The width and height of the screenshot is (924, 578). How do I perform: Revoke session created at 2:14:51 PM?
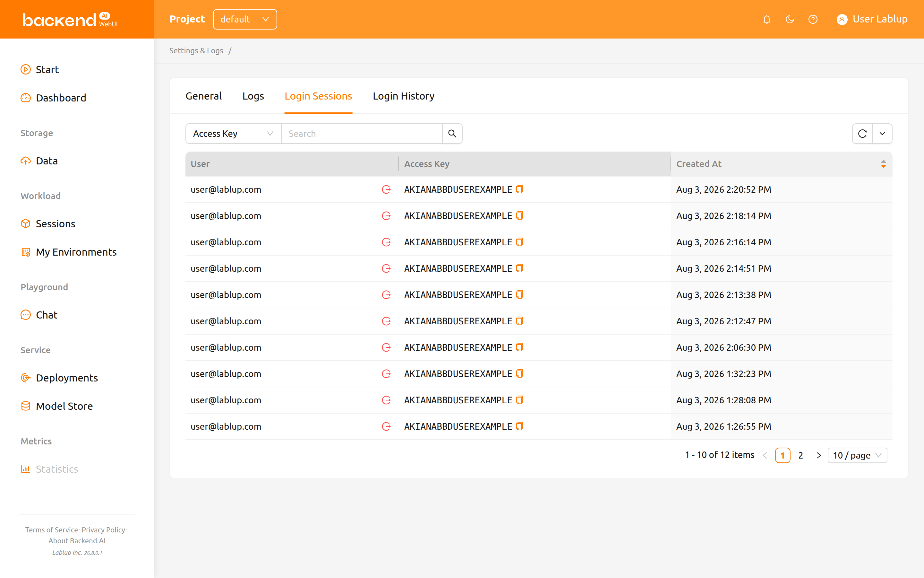coord(386,269)
